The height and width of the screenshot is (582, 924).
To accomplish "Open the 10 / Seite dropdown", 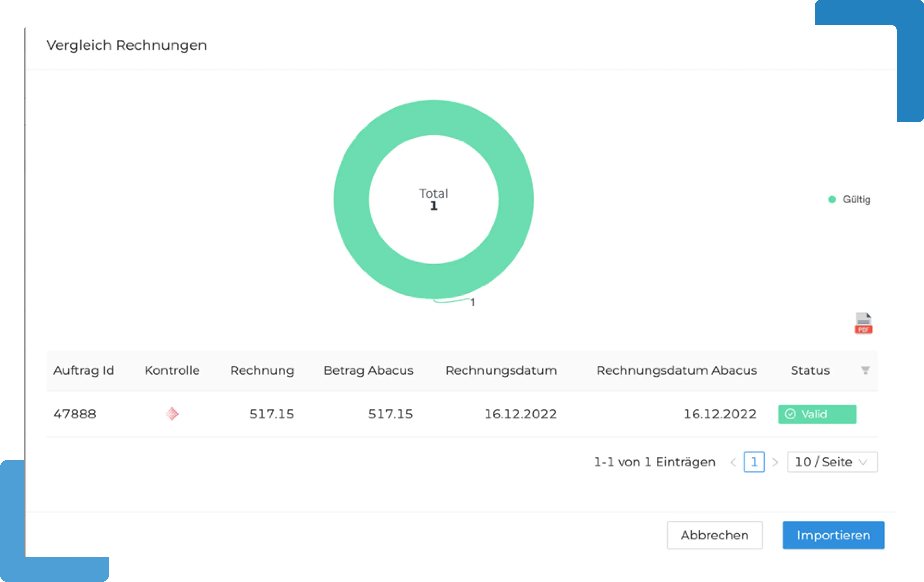I will 832,462.
